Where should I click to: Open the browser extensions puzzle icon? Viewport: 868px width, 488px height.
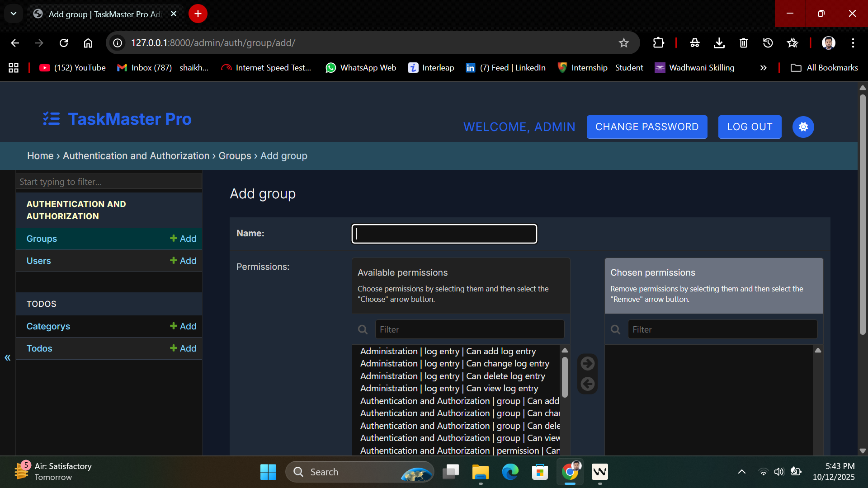(x=659, y=43)
